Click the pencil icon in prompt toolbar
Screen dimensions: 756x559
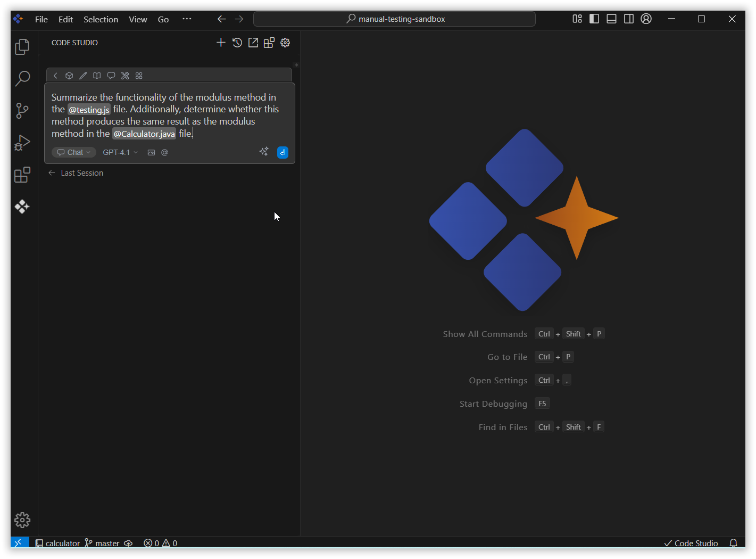(83, 76)
